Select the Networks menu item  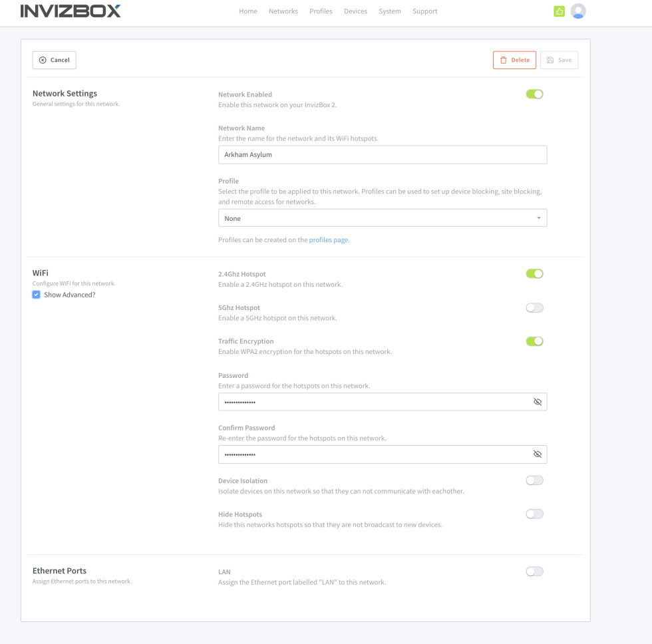pos(283,11)
